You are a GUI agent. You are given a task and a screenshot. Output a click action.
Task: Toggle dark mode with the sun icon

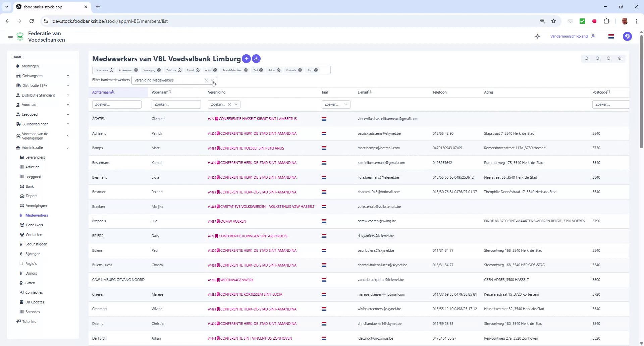point(537,36)
